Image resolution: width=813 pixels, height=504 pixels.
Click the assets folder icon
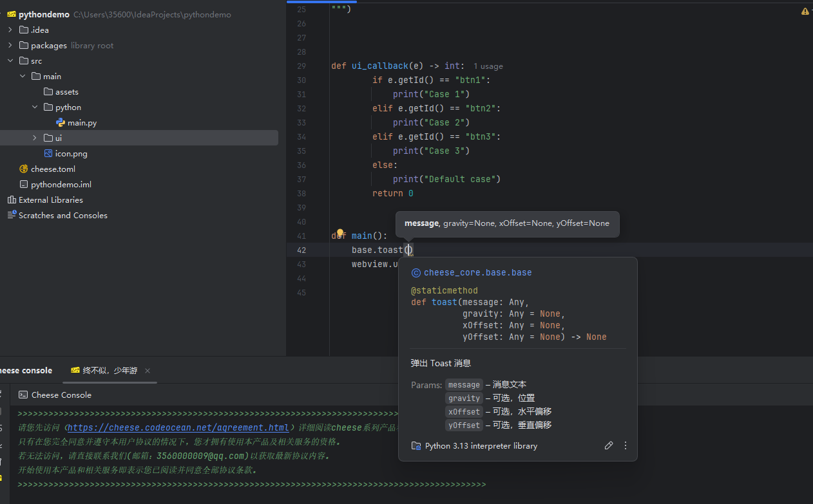[48, 91]
